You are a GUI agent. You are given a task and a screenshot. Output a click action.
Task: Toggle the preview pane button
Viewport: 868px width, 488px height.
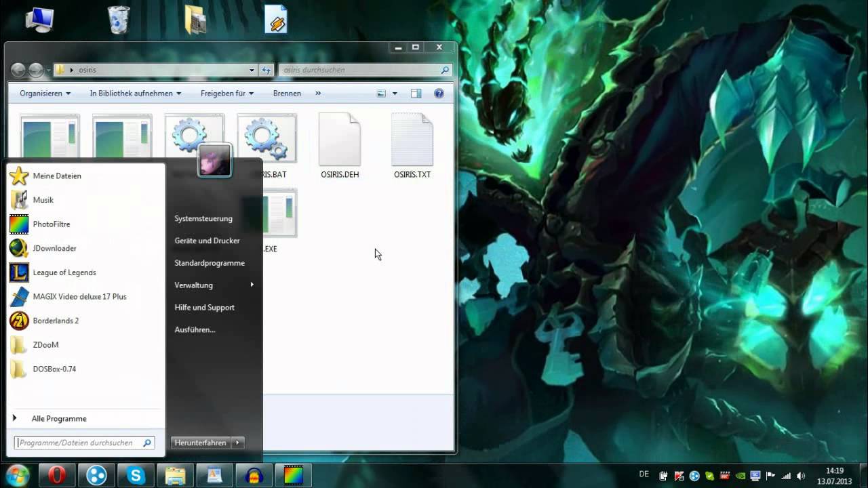pyautogui.click(x=416, y=94)
